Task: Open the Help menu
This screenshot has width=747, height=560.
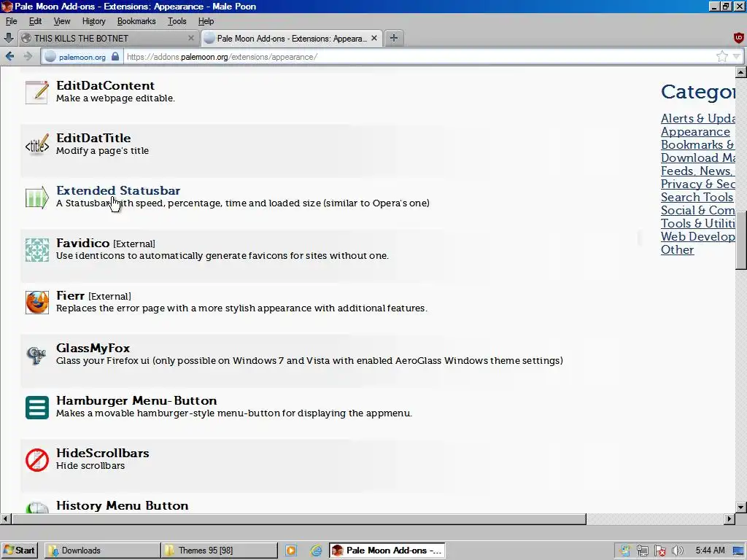Action: pyautogui.click(x=206, y=21)
